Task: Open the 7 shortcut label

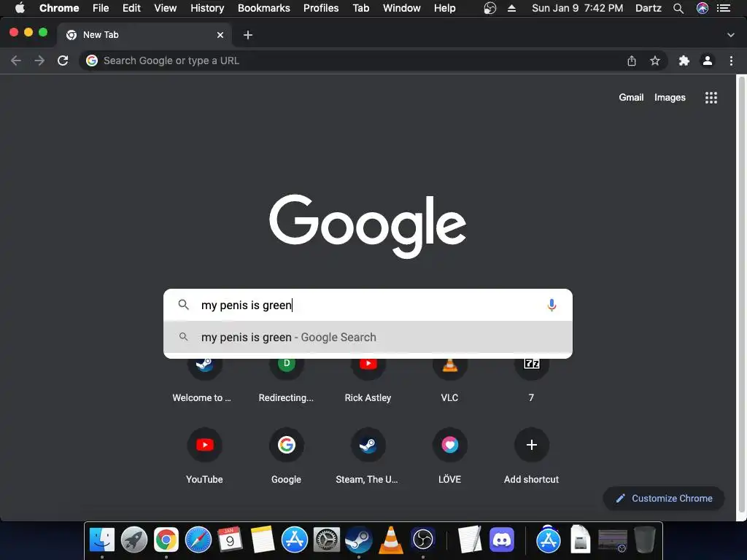Action: (x=531, y=397)
